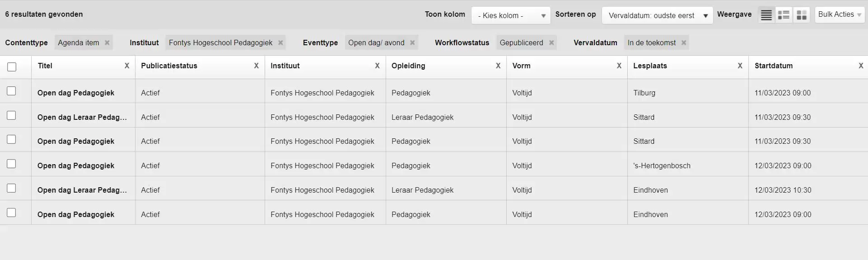Open Leraar Pedagogiek item for Sittard
The width and height of the screenshot is (868, 260).
[x=82, y=117]
